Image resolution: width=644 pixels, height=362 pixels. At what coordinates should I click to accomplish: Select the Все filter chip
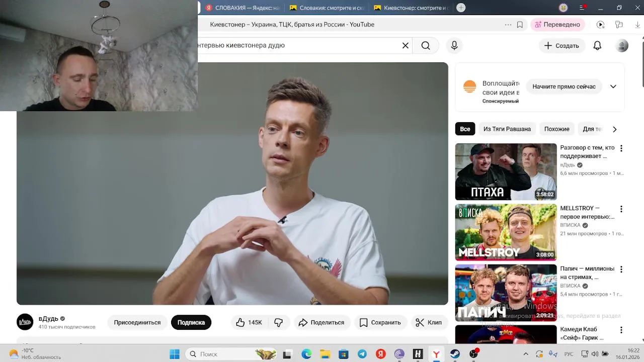465,129
